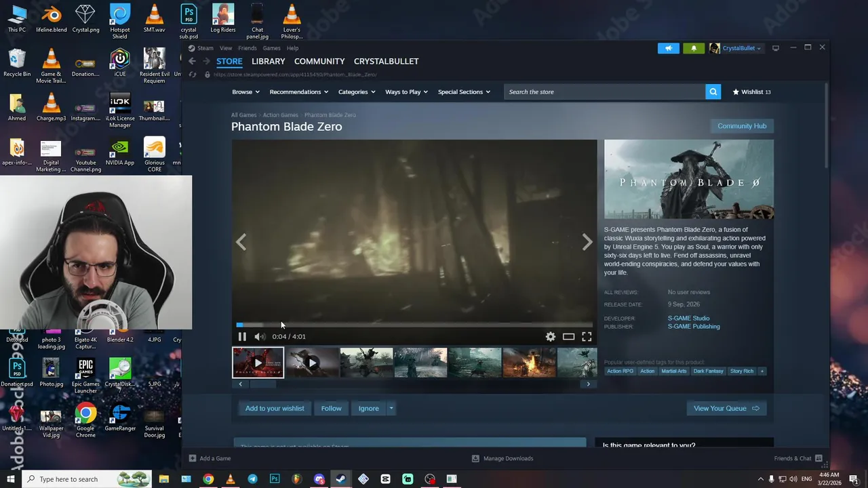Open Manage Downloads
The image size is (868, 488).
tap(502, 458)
